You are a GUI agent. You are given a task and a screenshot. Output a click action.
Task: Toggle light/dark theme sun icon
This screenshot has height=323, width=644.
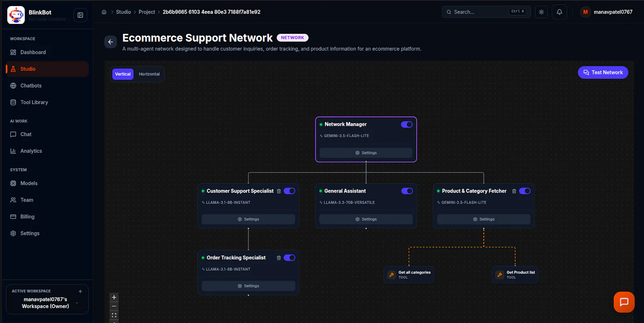pyautogui.click(x=541, y=12)
